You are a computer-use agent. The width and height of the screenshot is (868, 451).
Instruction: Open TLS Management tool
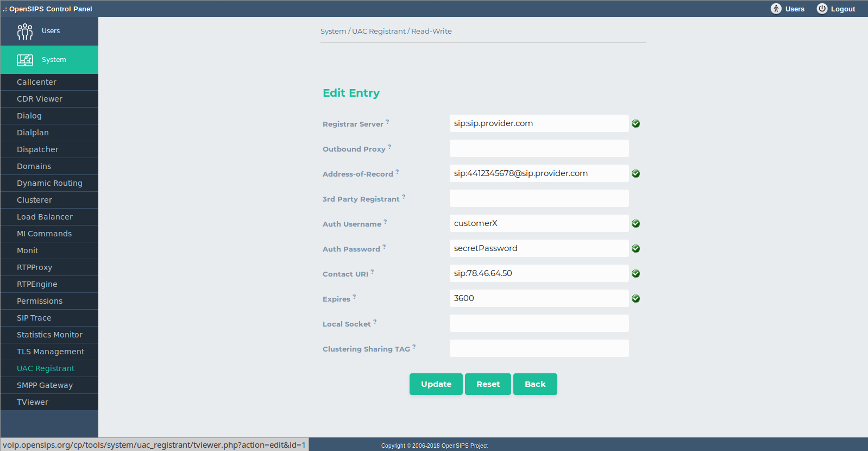(49, 352)
